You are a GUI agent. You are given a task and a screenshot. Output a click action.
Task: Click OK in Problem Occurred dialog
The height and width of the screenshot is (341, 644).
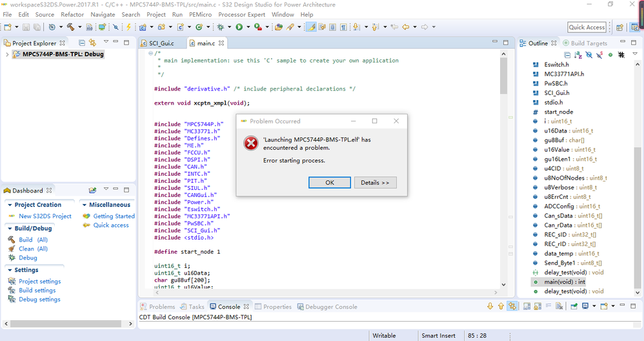pos(329,182)
